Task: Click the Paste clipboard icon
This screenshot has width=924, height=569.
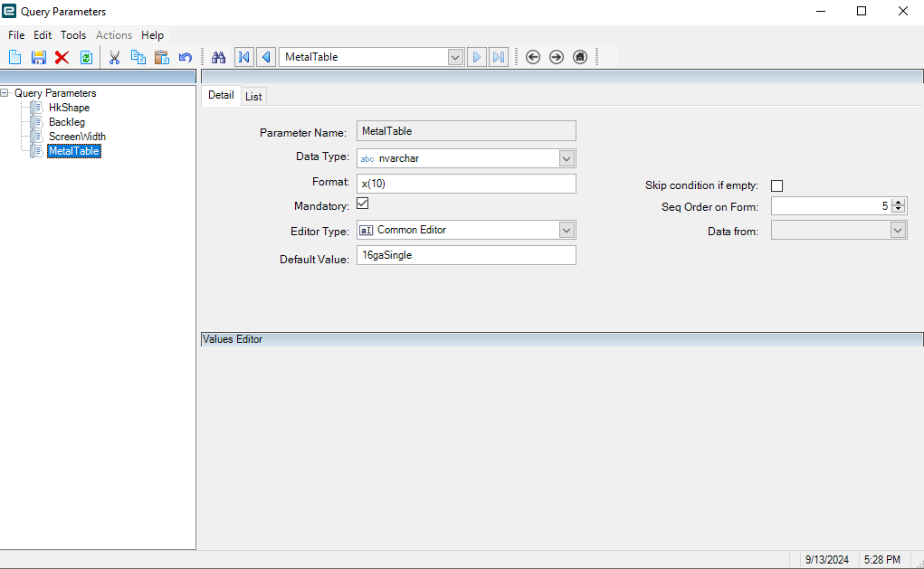Action: click(x=161, y=57)
